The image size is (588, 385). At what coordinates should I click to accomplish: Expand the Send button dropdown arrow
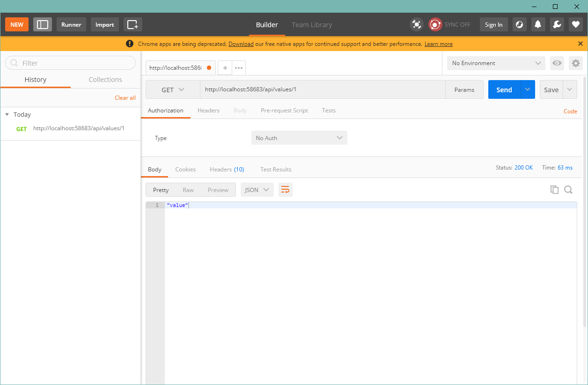(x=528, y=89)
